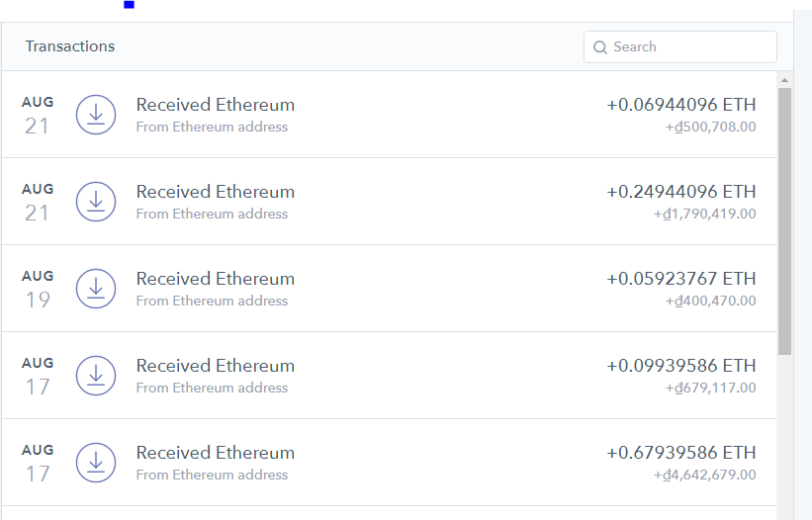This screenshot has height=520, width=812.
Task: Click +0.09939586 ETH amount
Action: (680, 366)
